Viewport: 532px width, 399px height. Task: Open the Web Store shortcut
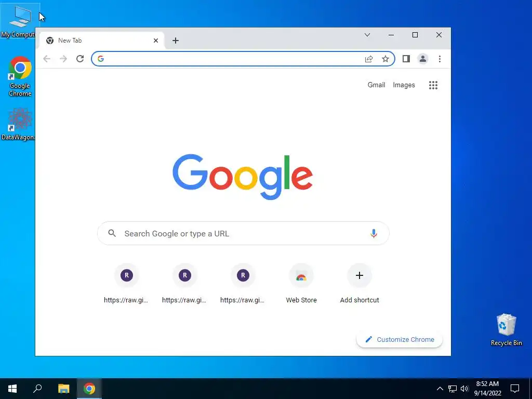[x=301, y=283]
